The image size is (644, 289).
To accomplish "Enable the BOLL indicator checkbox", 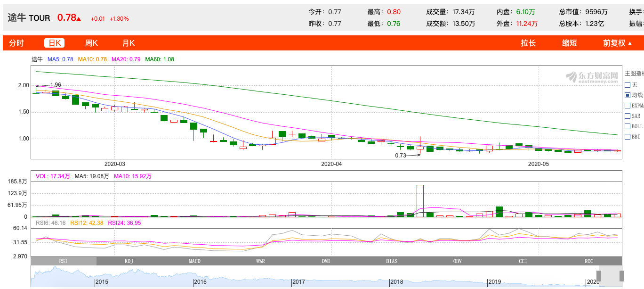I will click(628, 126).
